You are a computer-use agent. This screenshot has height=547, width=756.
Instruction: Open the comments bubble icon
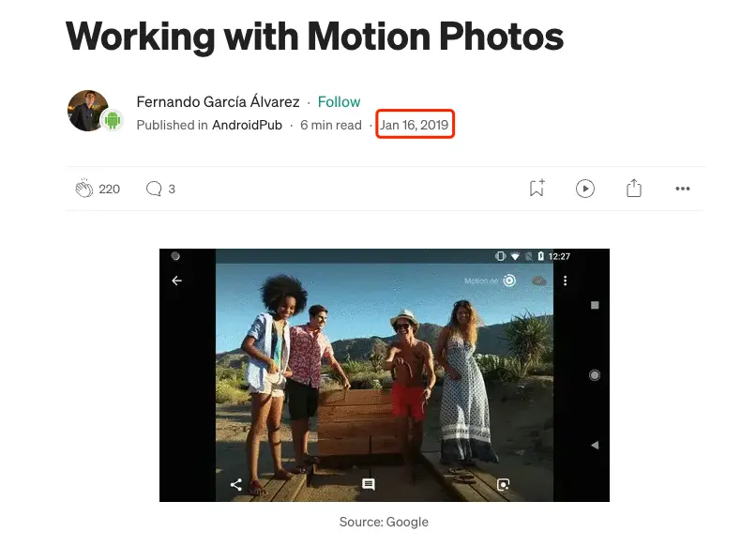click(154, 189)
